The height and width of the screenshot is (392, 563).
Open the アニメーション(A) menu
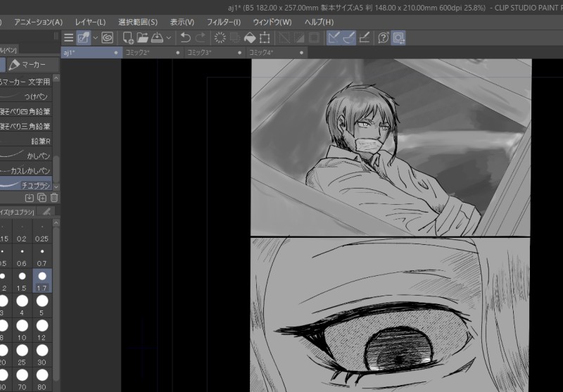(39, 23)
